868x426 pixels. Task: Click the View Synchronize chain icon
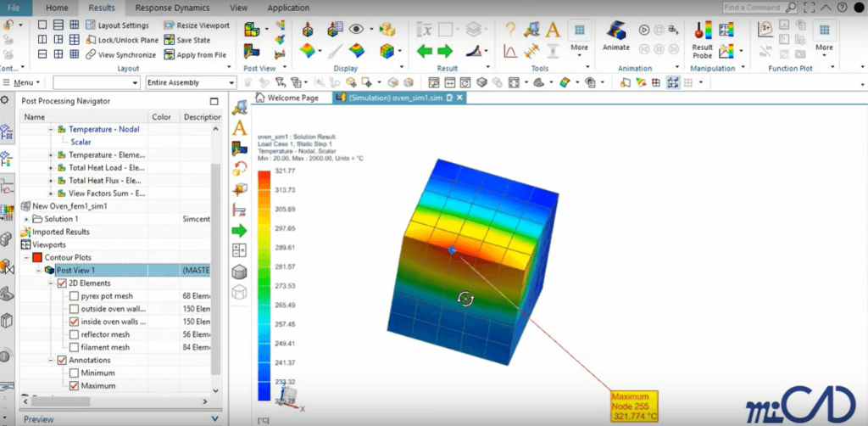(x=91, y=55)
